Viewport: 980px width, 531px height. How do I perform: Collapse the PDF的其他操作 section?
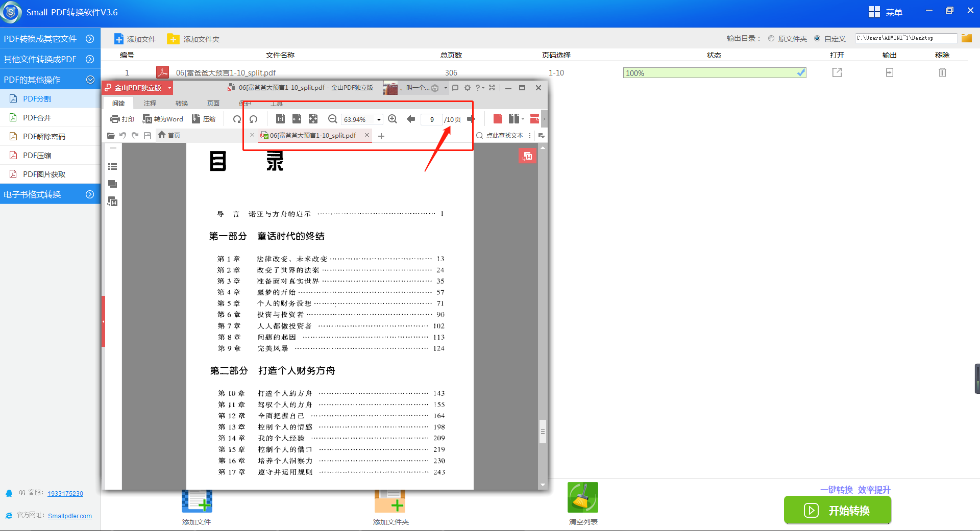point(50,80)
